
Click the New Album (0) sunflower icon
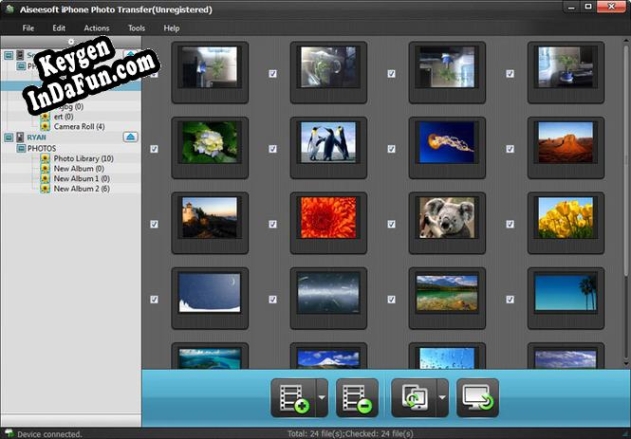click(45, 169)
